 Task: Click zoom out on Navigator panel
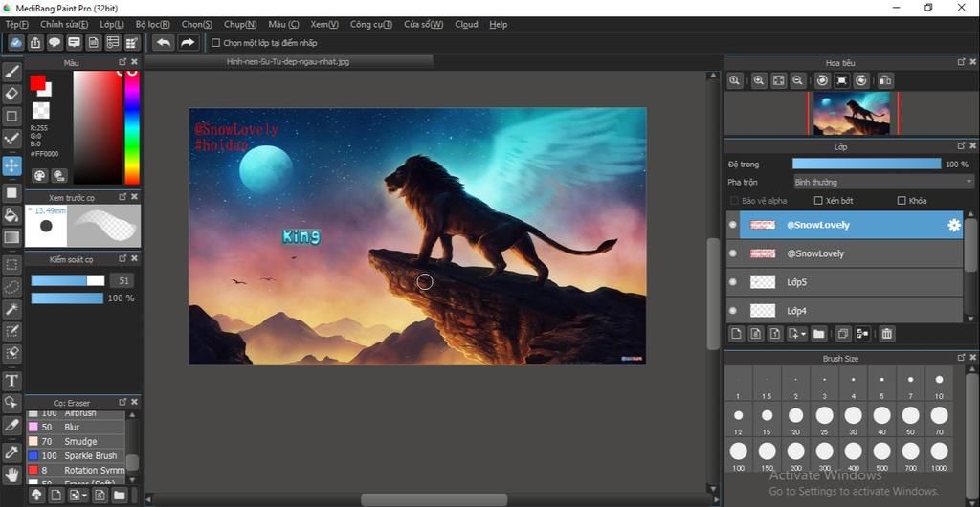[x=797, y=80]
